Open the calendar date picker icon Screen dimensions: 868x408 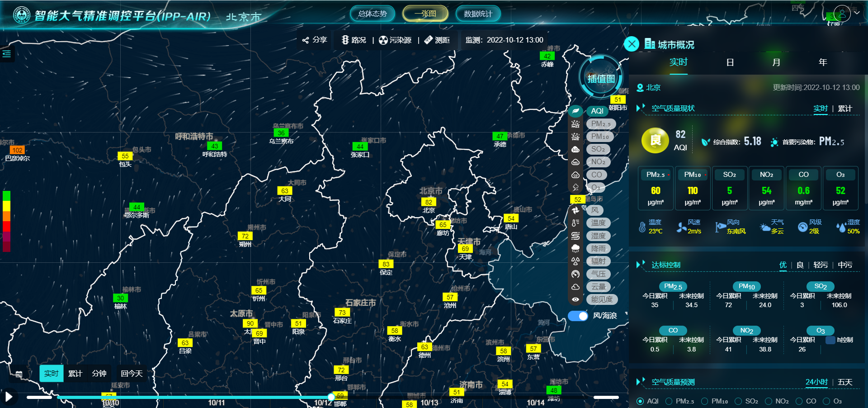click(x=19, y=374)
